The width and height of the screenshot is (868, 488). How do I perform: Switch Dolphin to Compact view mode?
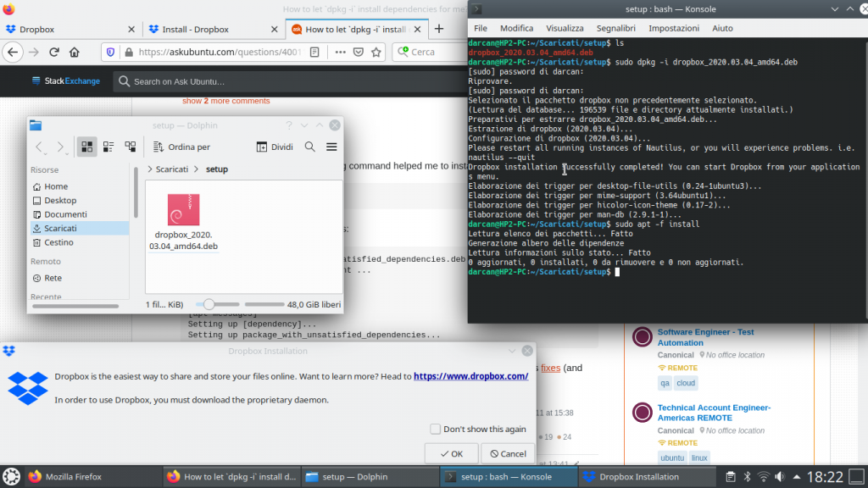coord(108,147)
